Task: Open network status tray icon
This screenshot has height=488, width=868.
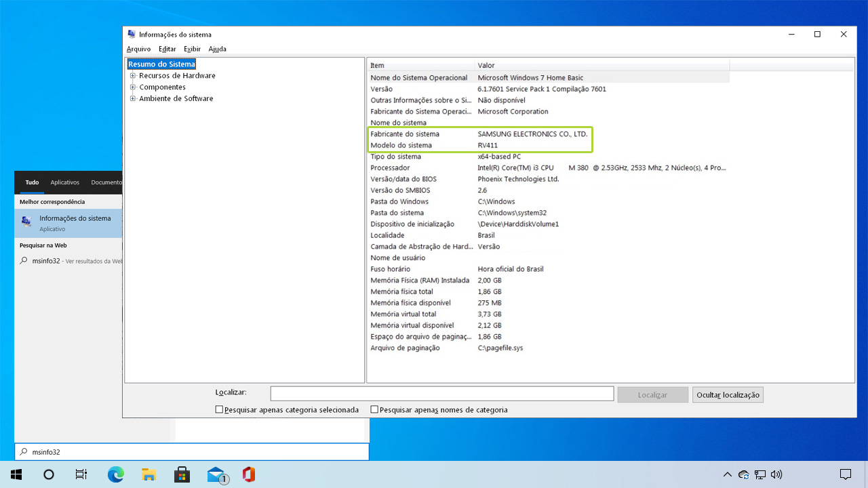Action: 761,474
